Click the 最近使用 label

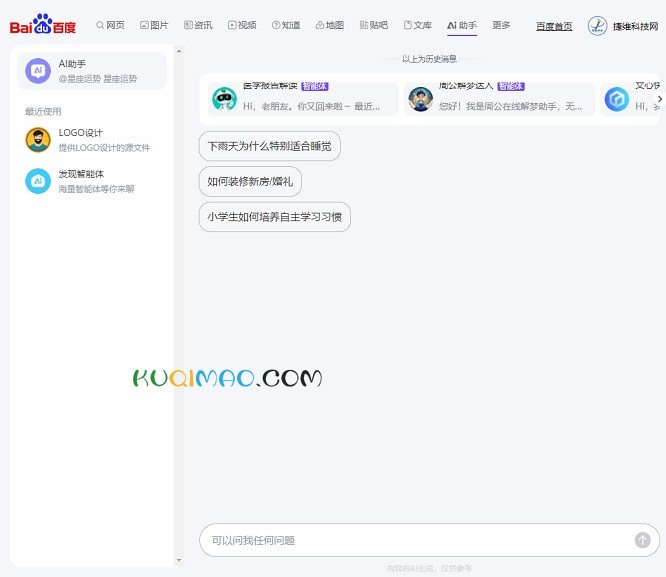pos(43,111)
